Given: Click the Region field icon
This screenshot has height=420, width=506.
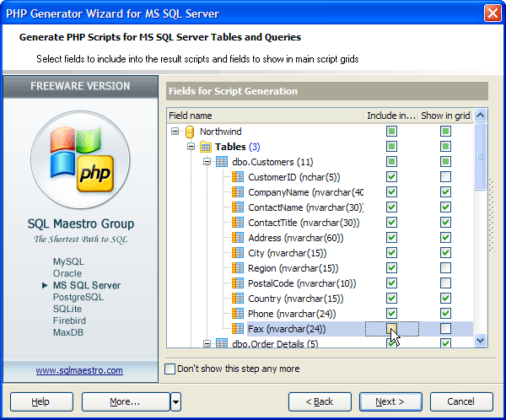Looking at the screenshot, I should pos(238,268).
